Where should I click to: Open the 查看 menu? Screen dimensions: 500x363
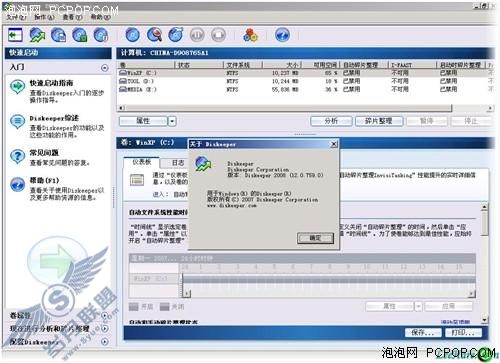pos(72,17)
